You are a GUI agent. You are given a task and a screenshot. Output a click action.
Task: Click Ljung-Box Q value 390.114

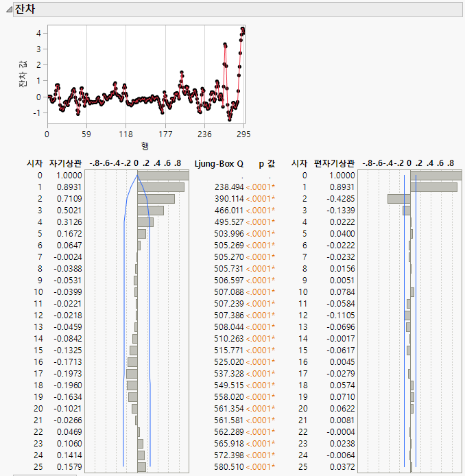[x=229, y=199]
